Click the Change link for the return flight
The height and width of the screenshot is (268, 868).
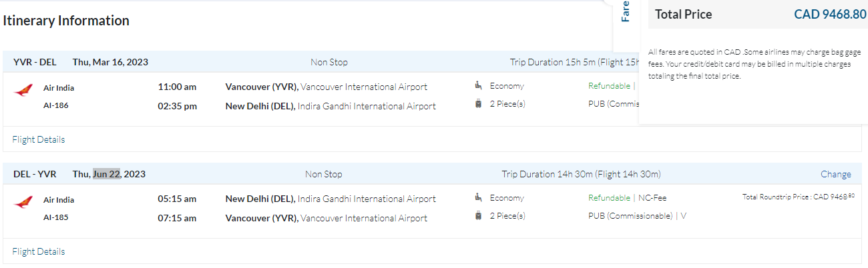[x=835, y=174]
